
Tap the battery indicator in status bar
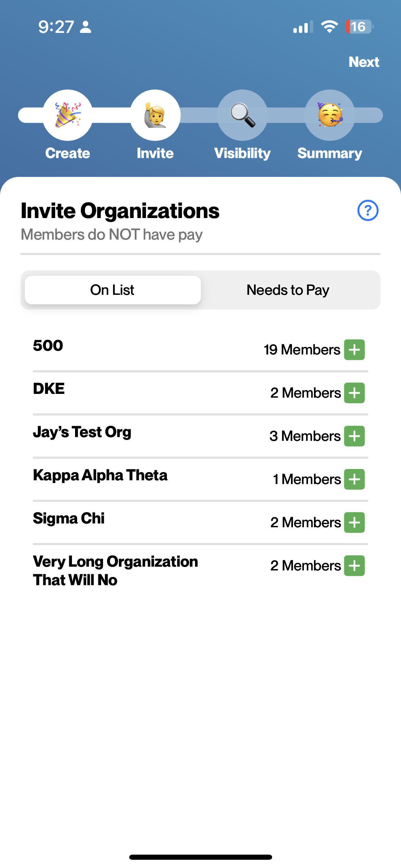359,27
